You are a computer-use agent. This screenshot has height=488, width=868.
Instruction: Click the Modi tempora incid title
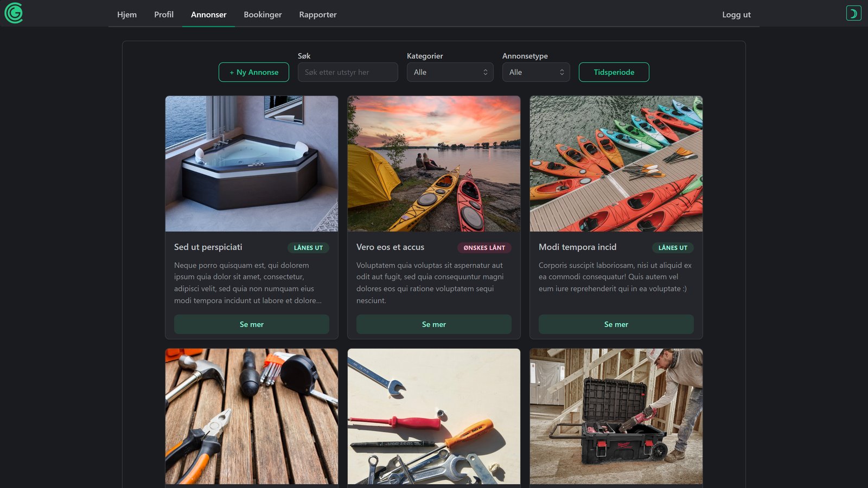[578, 247]
